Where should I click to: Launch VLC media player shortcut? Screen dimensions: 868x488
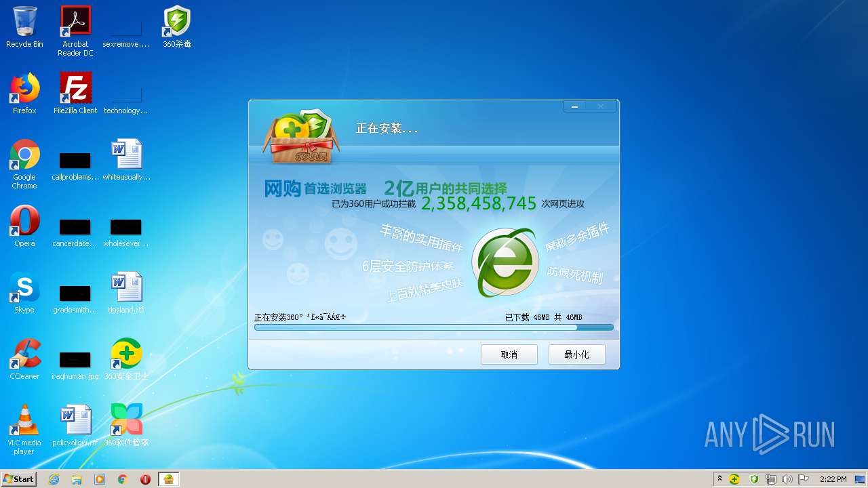(x=24, y=430)
